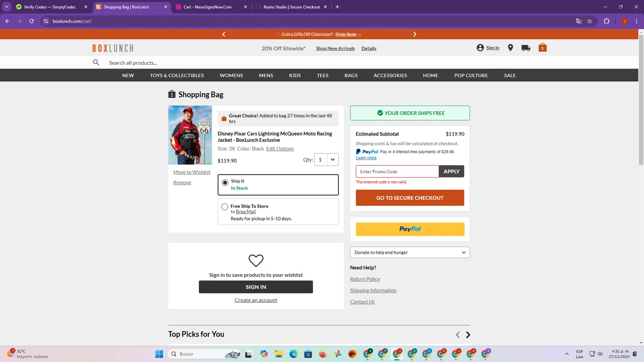Open the Lightning McQueen jacket thumbnail

point(190,135)
